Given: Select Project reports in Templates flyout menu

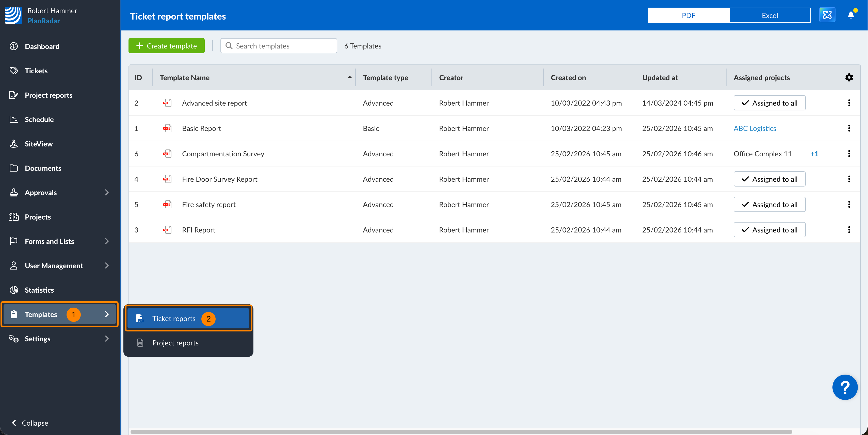Looking at the screenshot, I should 175,343.
